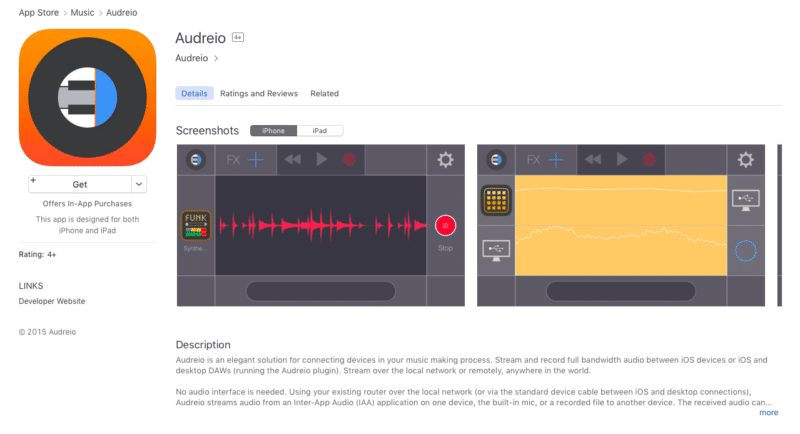Click 'Offers In-App Purchases' text
Viewport: 800px width, 434px height.
click(87, 203)
